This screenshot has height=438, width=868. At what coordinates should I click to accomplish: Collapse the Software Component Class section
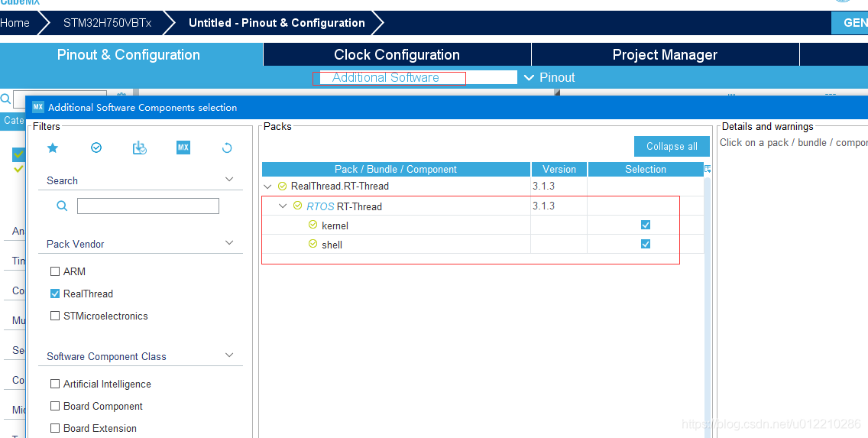[230, 355]
